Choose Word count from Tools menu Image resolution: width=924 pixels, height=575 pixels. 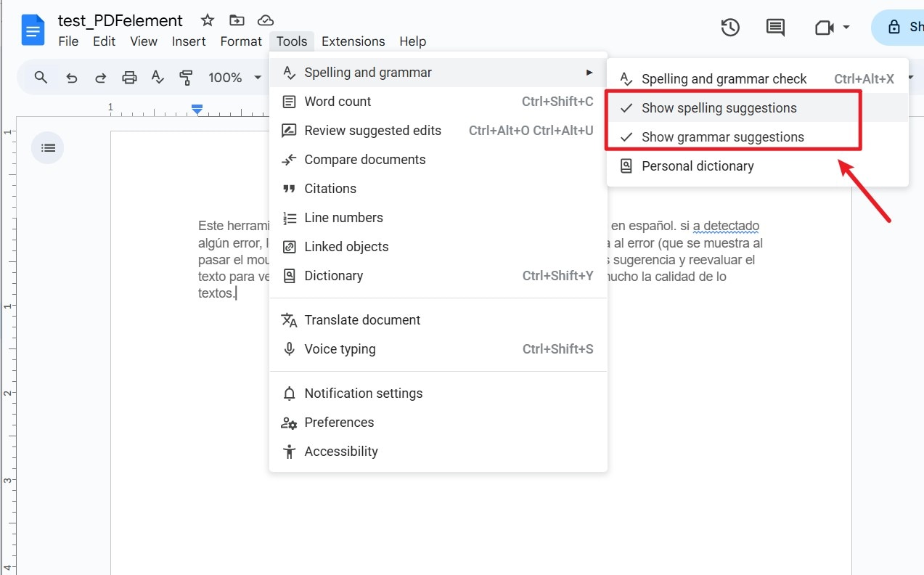(x=438, y=102)
